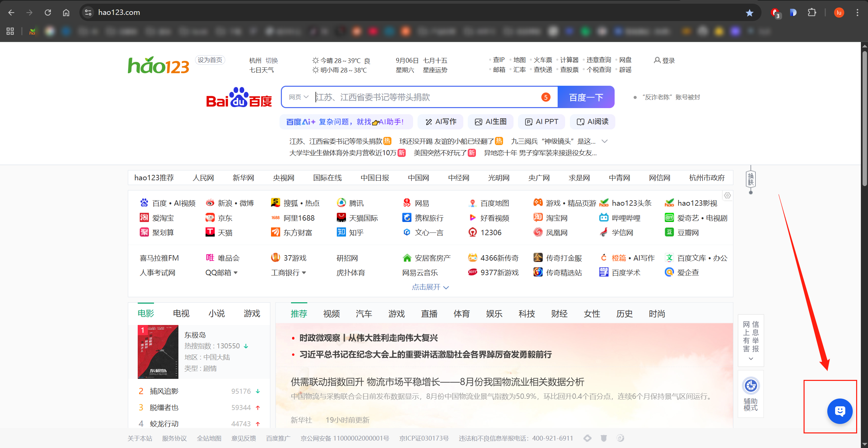Bookmark page with the star icon
This screenshot has height=448, width=868.
click(x=749, y=13)
